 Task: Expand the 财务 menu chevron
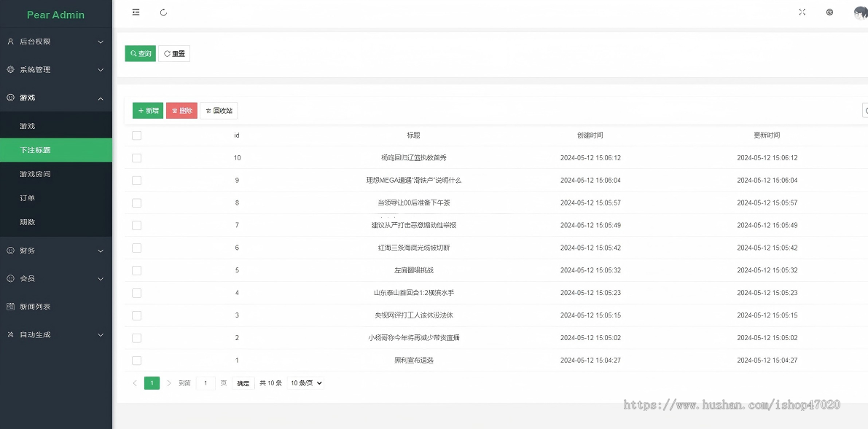(101, 251)
